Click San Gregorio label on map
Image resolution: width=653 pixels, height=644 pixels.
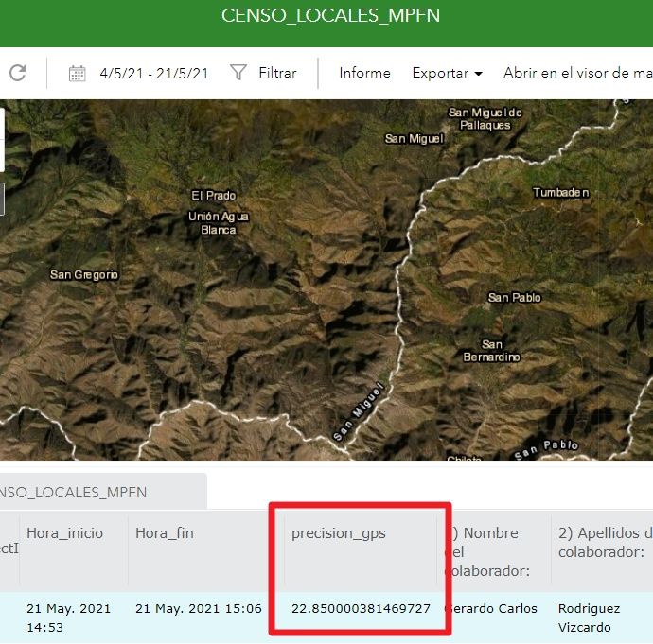point(84,274)
